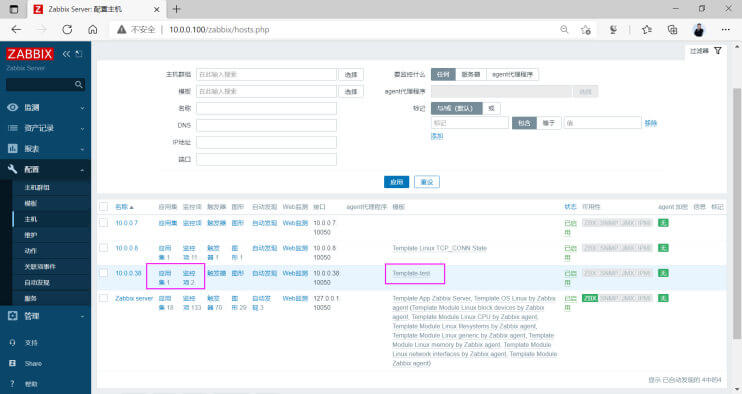Expand the 报表 menu chevron
The image size is (742, 394).
[82, 149]
